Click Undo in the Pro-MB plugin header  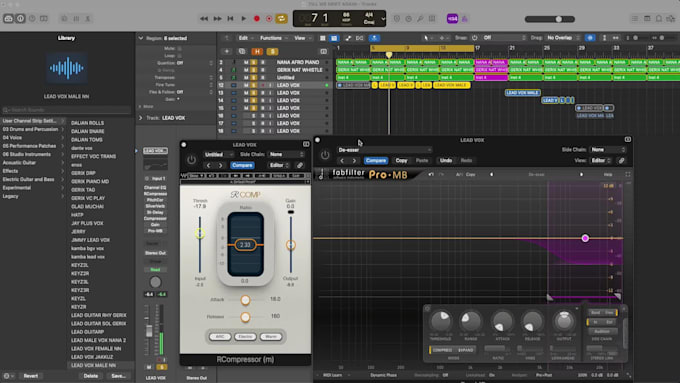click(446, 161)
